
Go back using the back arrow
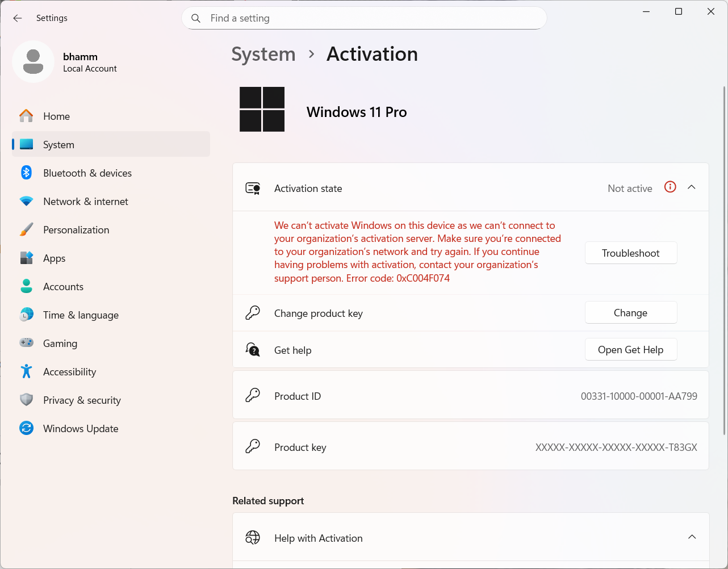tap(18, 18)
